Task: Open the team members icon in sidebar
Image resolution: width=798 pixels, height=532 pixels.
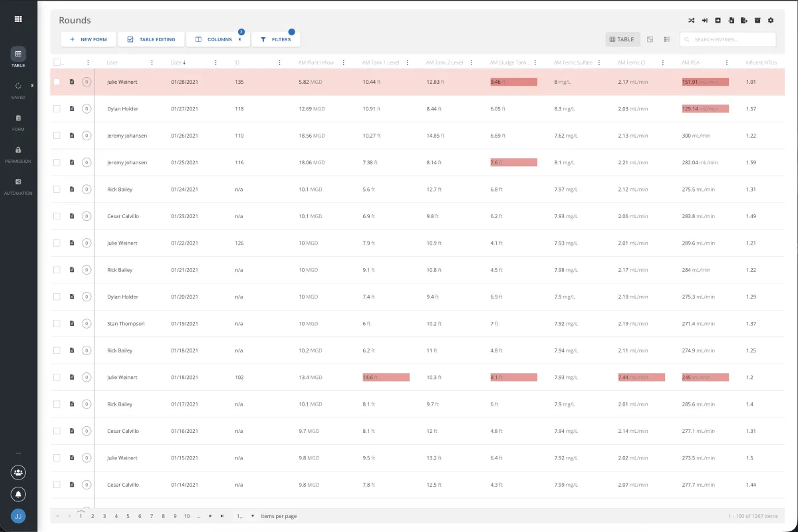Action: coord(18,473)
